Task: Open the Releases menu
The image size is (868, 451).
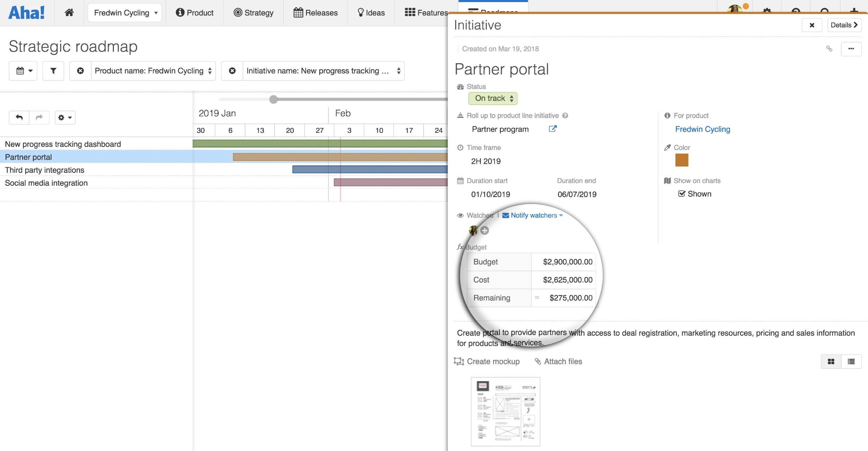Action: coord(315,13)
